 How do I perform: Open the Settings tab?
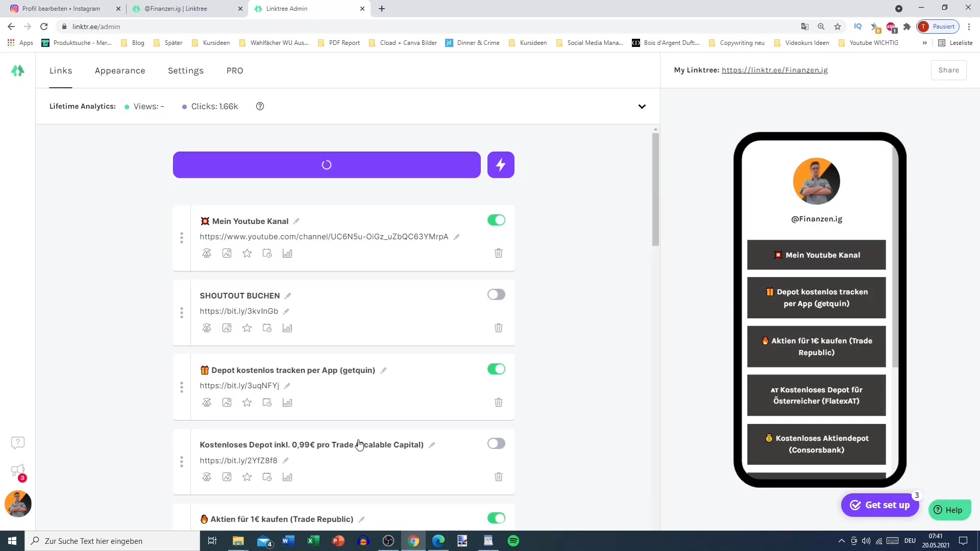186,70
